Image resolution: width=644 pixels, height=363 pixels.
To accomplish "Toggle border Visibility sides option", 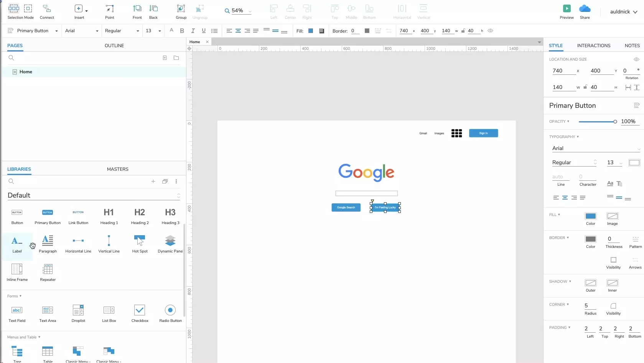I will (613, 263).
